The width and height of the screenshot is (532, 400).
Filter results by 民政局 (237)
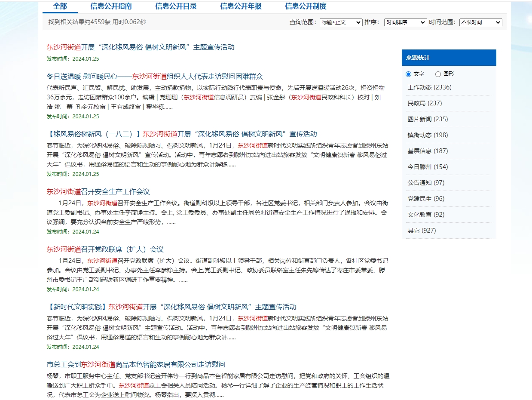point(424,103)
